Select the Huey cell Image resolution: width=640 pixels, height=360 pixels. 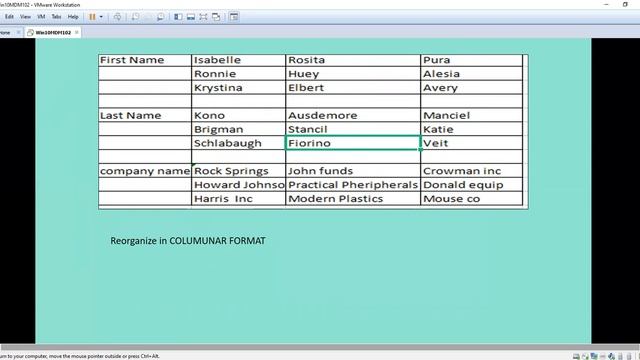point(353,74)
